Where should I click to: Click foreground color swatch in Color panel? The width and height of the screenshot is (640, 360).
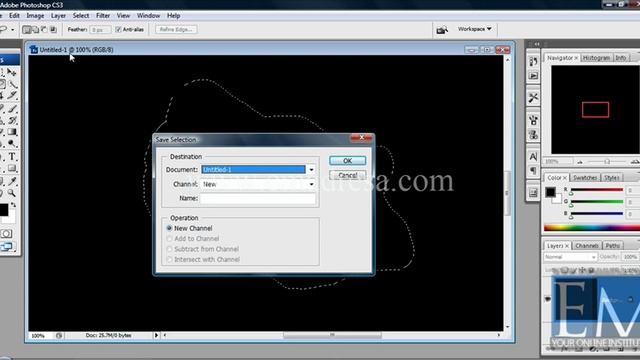pos(550,192)
